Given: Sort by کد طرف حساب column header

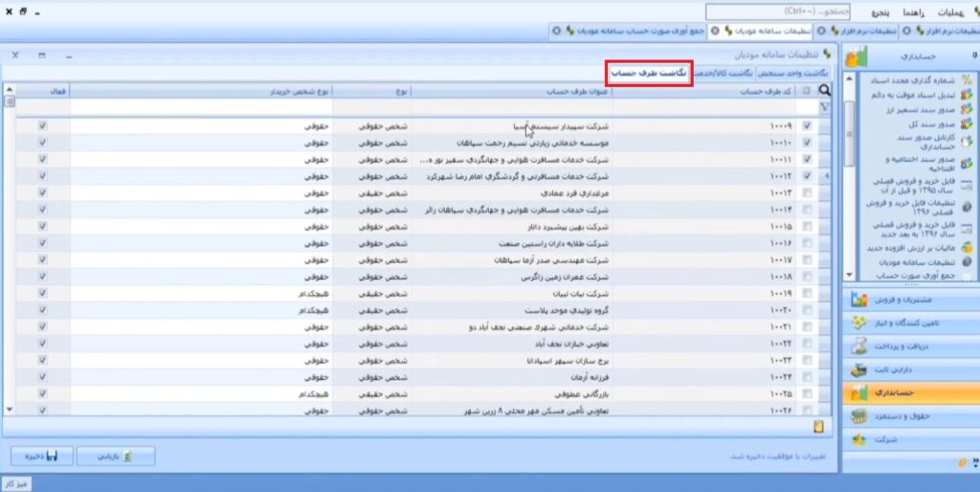Looking at the screenshot, I should pos(706,91).
